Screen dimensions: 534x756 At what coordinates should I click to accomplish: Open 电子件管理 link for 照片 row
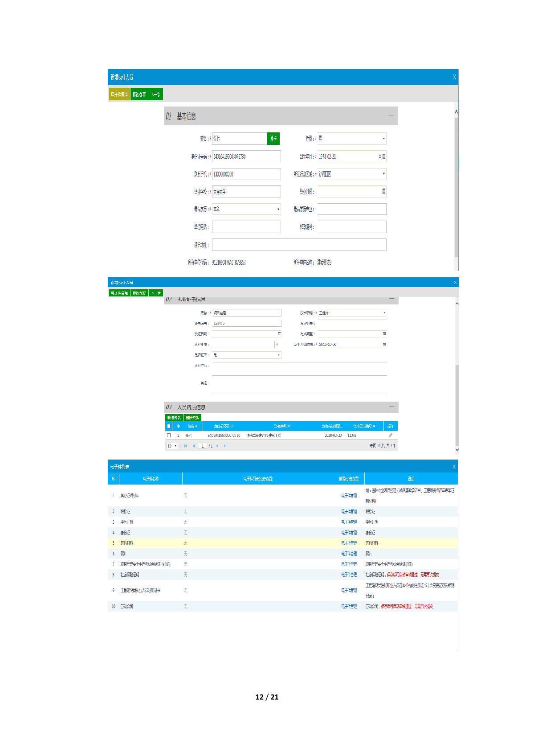[349, 554]
